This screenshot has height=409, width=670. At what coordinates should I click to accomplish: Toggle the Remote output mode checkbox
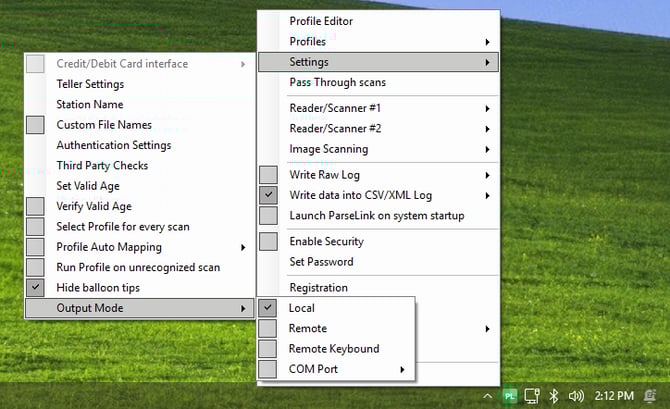267,328
